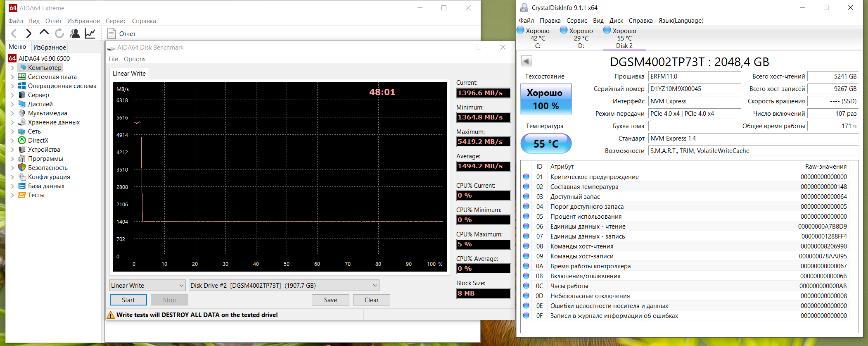Image resolution: width=868 pixels, height=346 pixels.
Task: Select Безопасность shield icon
Action: (x=22, y=167)
